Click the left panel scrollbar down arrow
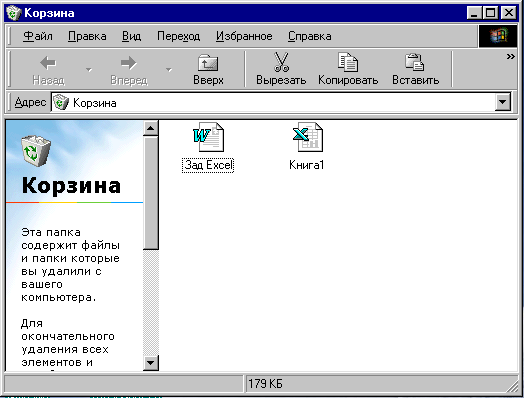This screenshot has height=398, width=524. pos(151,363)
